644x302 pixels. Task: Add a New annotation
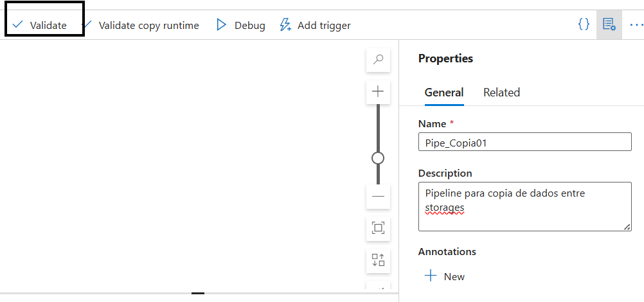pos(445,276)
